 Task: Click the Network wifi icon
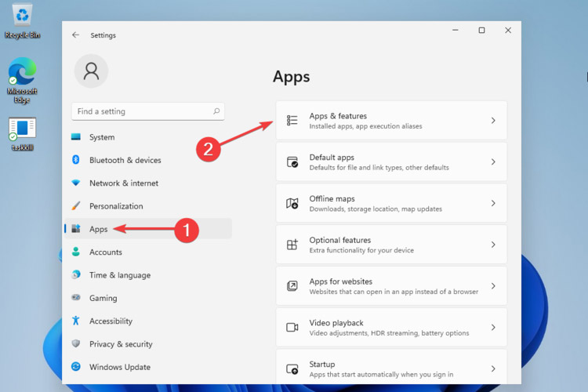pyautogui.click(x=76, y=183)
